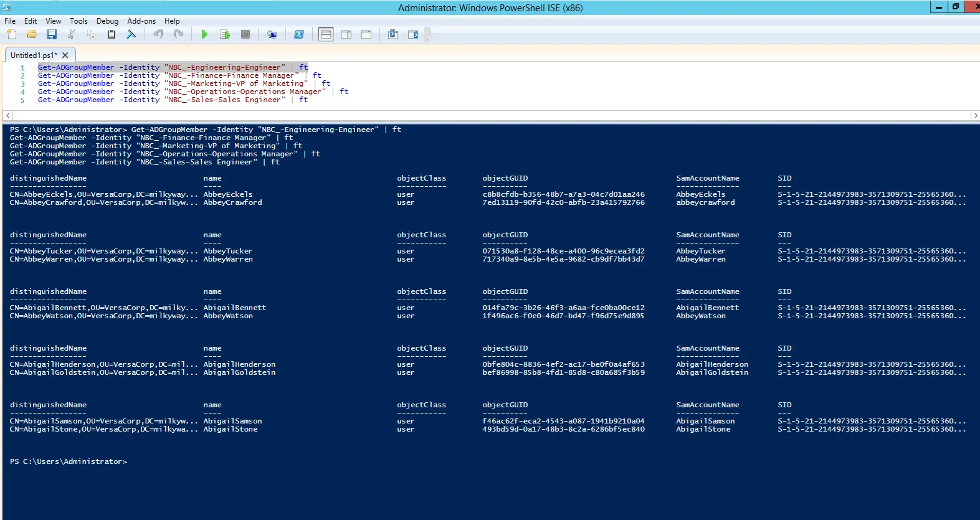Click line 5 Sales-Sales Engineer command

173,100
